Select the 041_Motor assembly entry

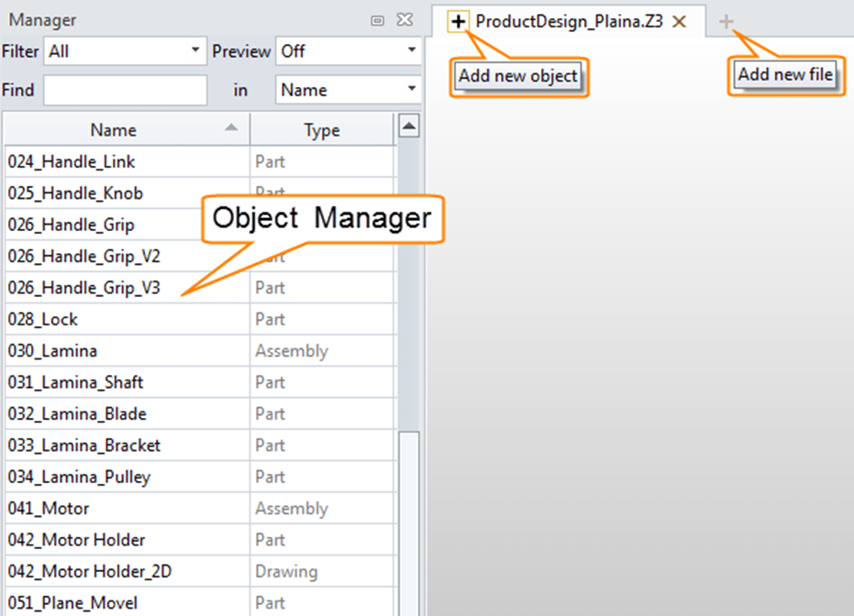[x=49, y=509]
